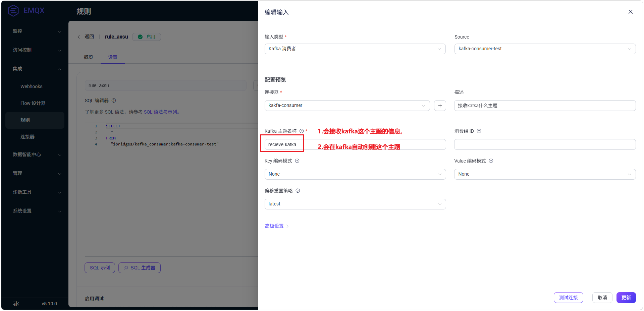Switch to the 设置 tab
This screenshot has height=311, width=644.
(113, 57)
